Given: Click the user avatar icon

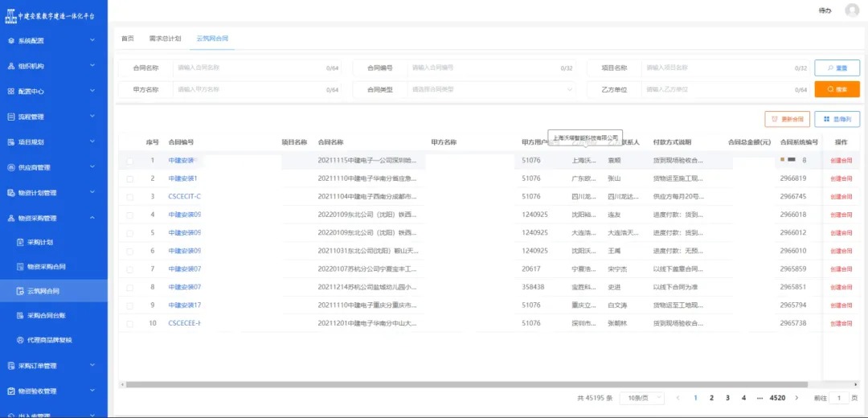Looking at the screenshot, I should pos(852,10).
